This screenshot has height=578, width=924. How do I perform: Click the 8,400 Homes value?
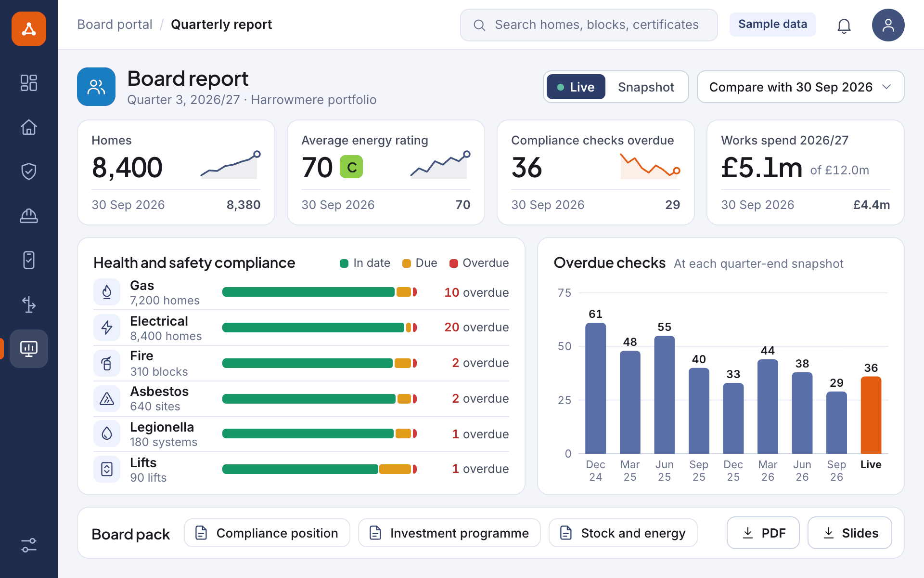[x=127, y=167]
